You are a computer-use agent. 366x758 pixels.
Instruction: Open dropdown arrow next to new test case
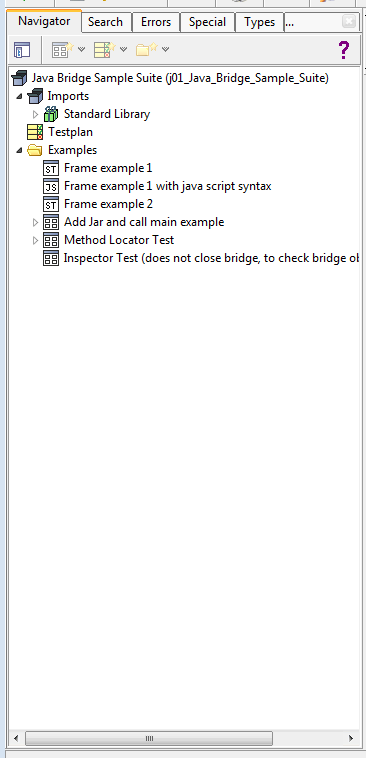coord(81,49)
